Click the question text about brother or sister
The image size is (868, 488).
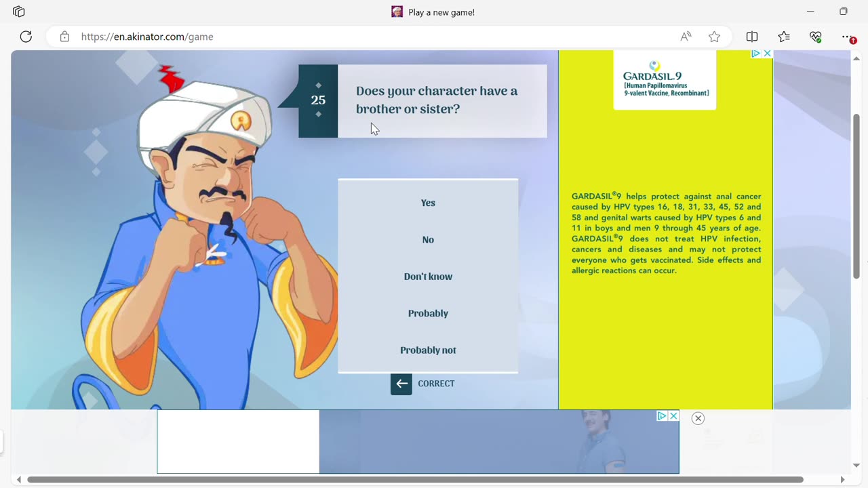(437, 100)
